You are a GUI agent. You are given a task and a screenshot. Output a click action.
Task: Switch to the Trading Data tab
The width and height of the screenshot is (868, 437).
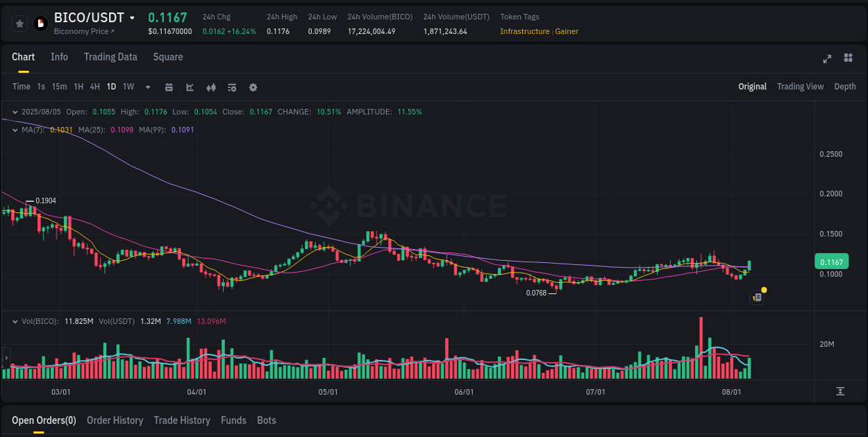pyautogui.click(x=110, y=57)
